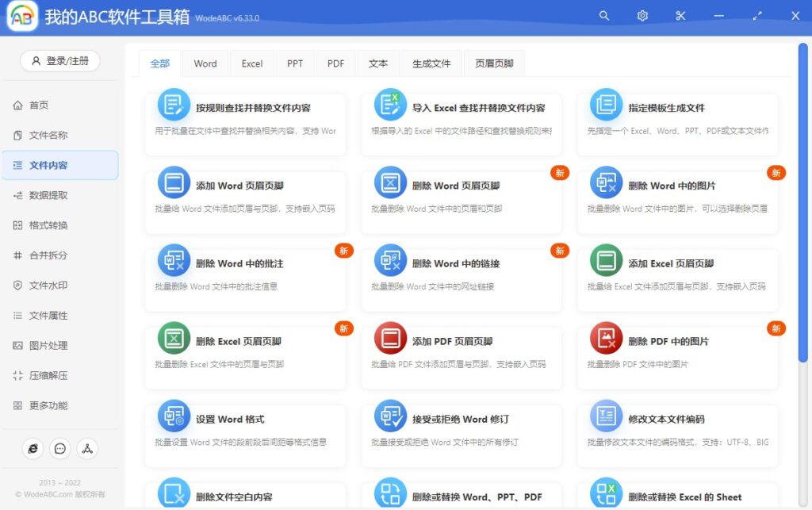Open the 添加 PDF 页眉页脚 tool icon
Screen dimensions: 812x510
[x=389, y=339]
